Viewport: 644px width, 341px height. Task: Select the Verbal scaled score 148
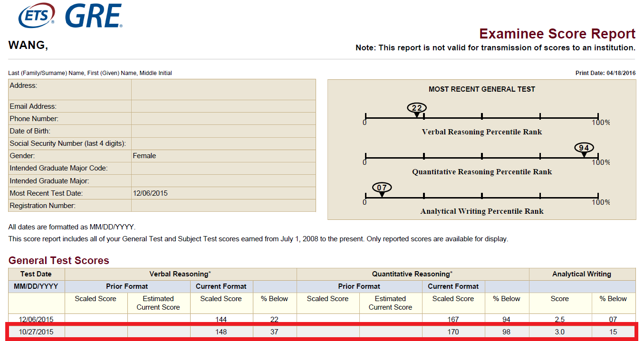point(221,332)
